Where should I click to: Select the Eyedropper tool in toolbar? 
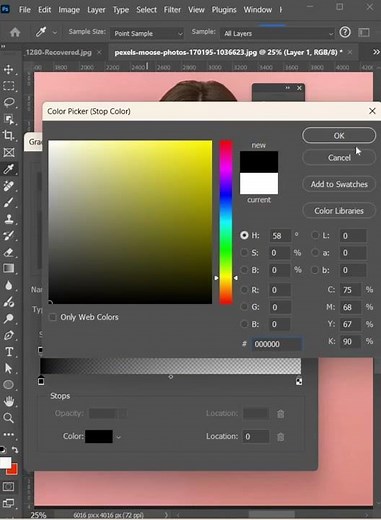click(9, 169)
